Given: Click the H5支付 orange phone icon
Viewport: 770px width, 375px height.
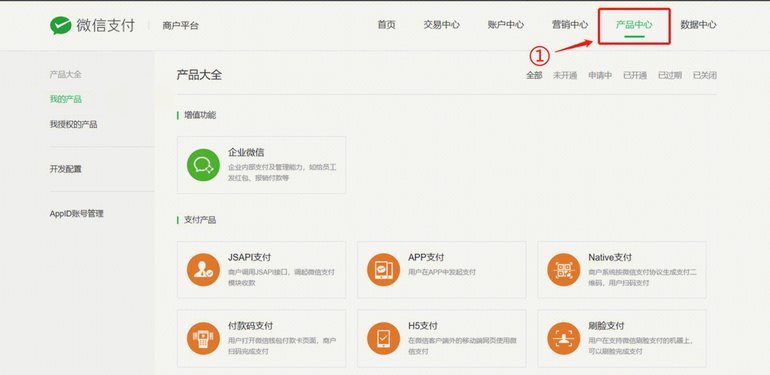Looking at the screenshot, I should (x=384, y=338).
